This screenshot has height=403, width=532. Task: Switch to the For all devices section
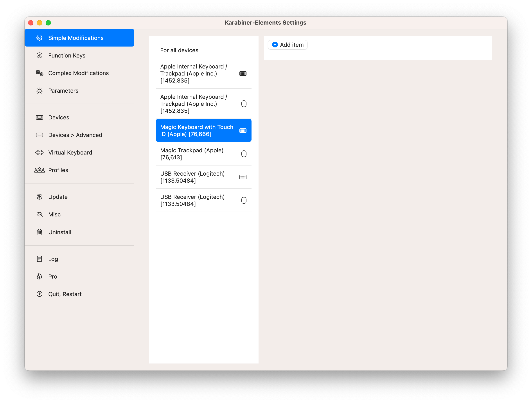pos(179,50)
